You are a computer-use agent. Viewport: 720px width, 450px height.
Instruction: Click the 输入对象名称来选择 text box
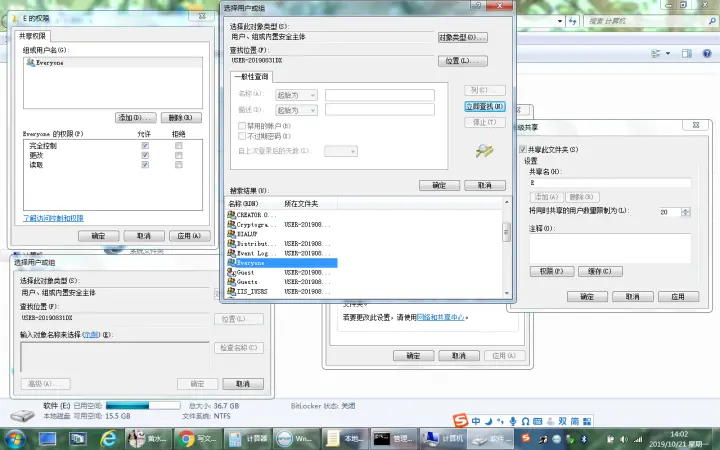pos(115,357)
